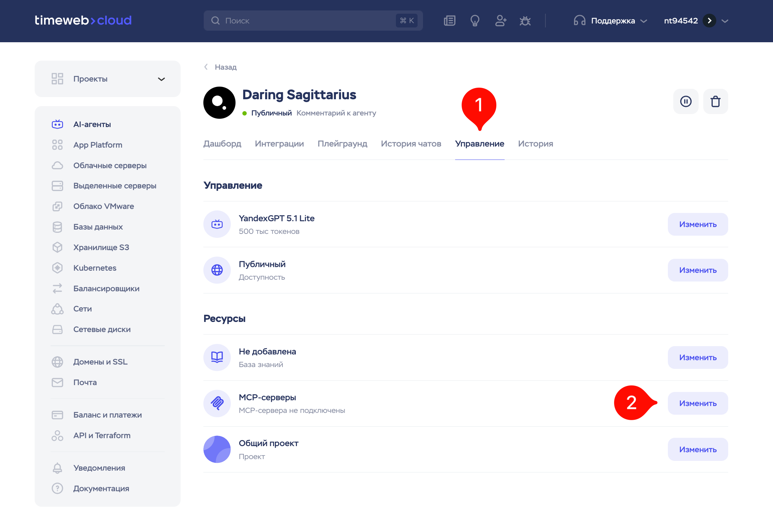
Task: Open the news feed icon in header
Action: (x=449, y=21)
